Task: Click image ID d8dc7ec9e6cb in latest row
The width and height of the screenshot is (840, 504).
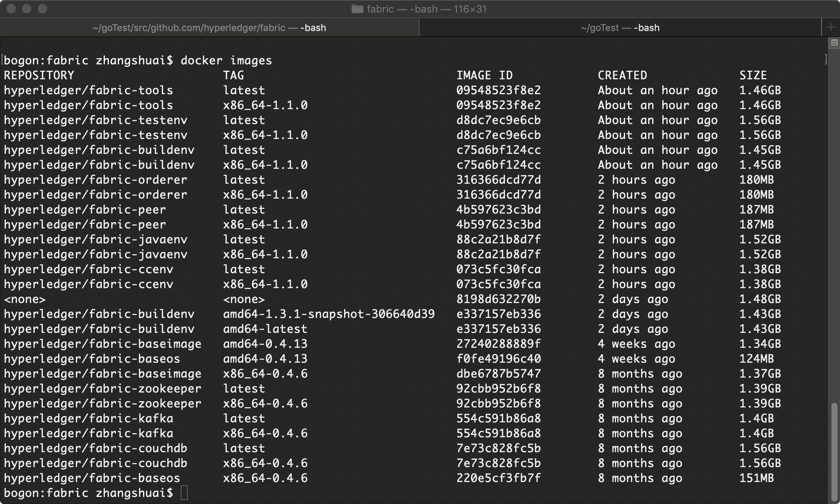Action: click(499, 120)
